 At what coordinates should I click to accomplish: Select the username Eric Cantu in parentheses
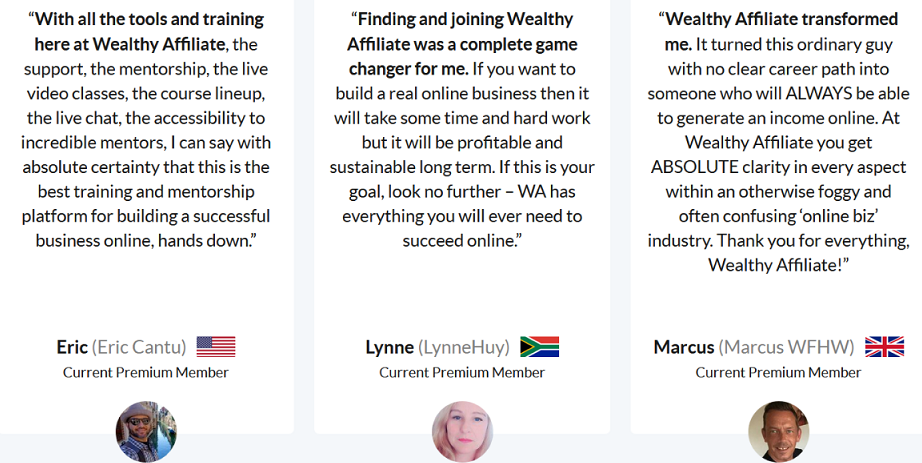click(139, 347)
